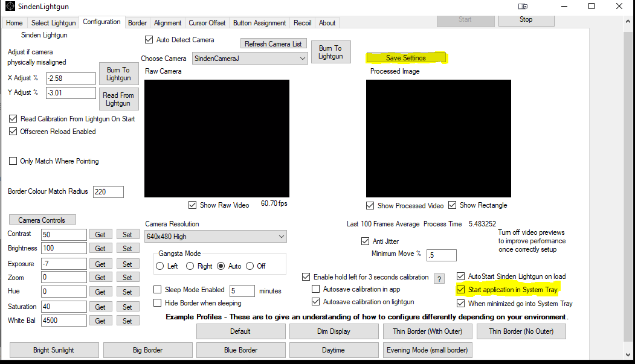Image resolution: width=635 pixels, height=364 pixels.
Task: Disable Offscreen Reload Enabled checkbox
Action: tap(13, 132)
